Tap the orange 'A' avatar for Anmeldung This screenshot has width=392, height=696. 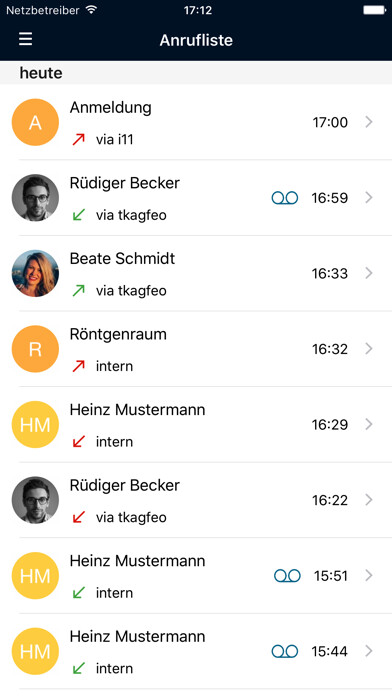pyautogui.click(x=35, y=122)
